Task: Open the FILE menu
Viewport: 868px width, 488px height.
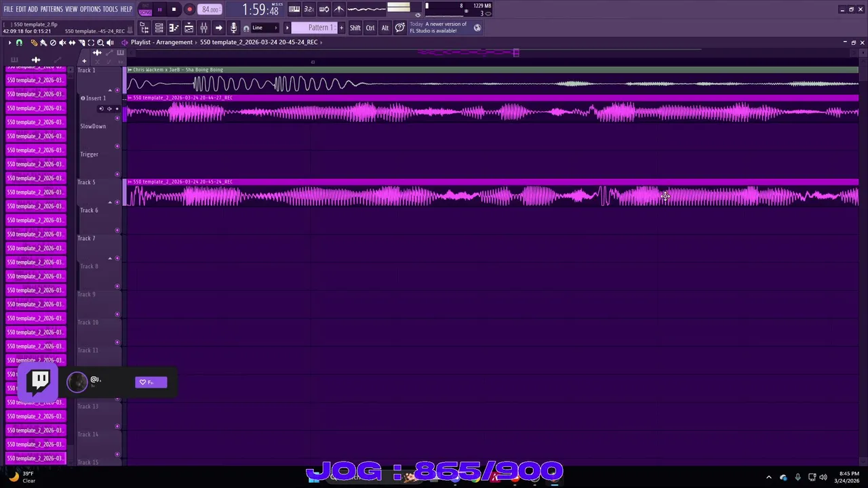Action: coord(8,9)
